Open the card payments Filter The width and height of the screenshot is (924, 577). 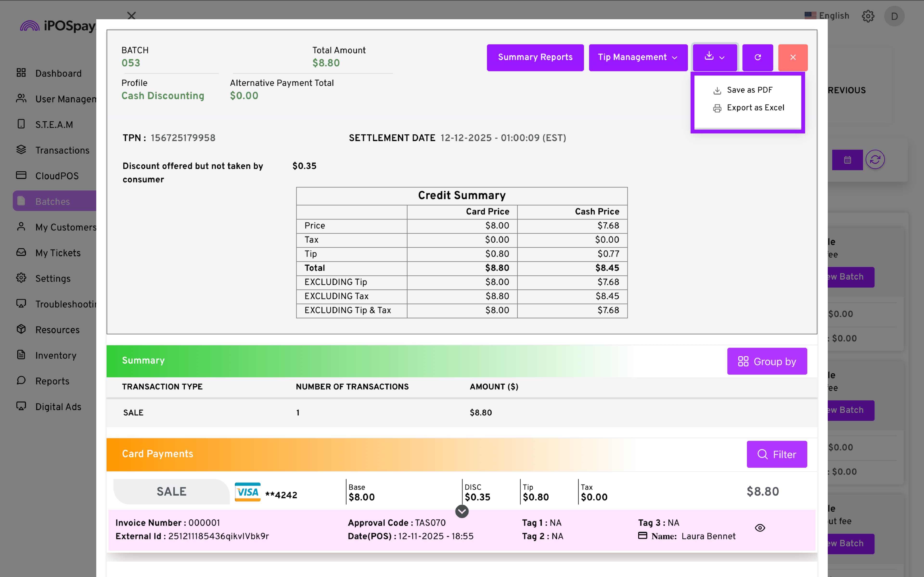[777, 454]
